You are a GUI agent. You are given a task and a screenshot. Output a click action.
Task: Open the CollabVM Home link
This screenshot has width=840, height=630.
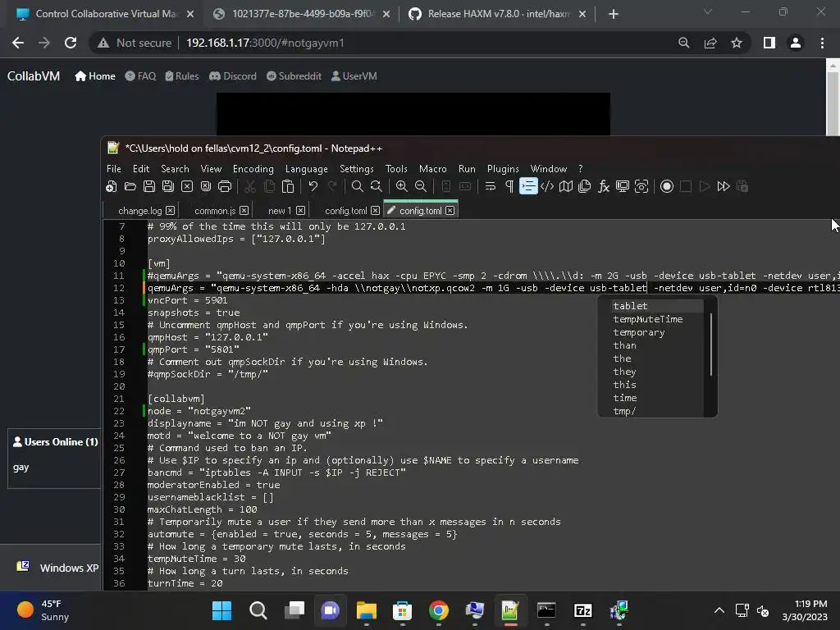coord(95,76)
